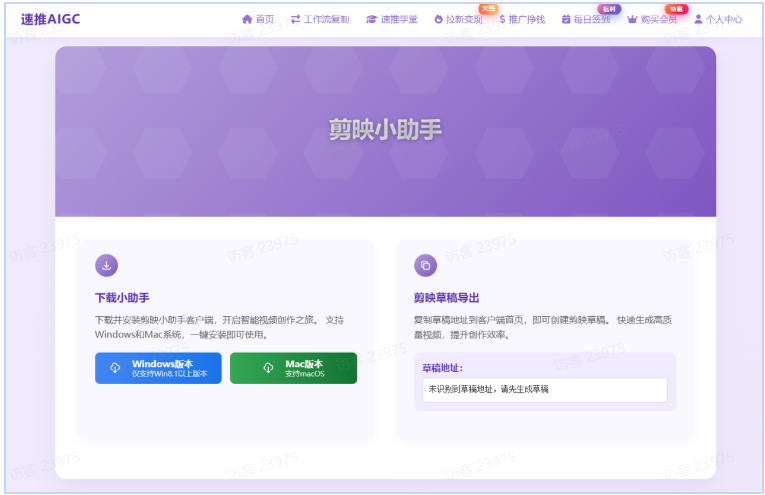Click the purple download circle icon
The width and height of the screenshot is (765, 495).
[106, 265]
